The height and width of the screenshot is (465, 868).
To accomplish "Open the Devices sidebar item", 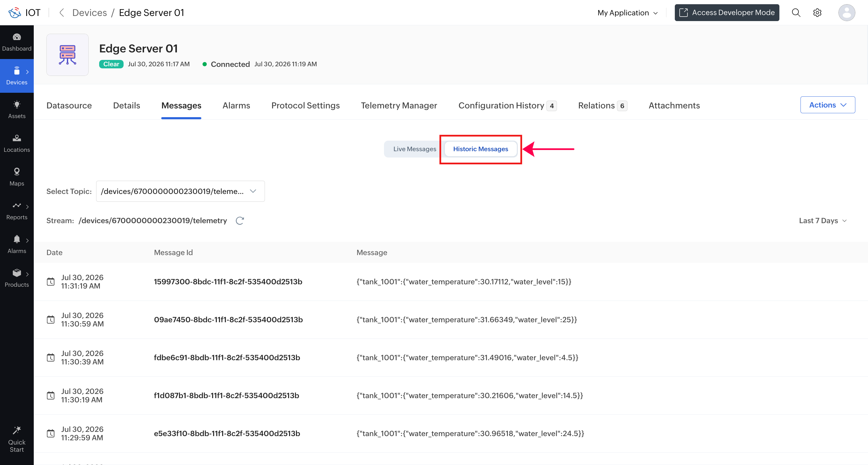I will [17, 76].
